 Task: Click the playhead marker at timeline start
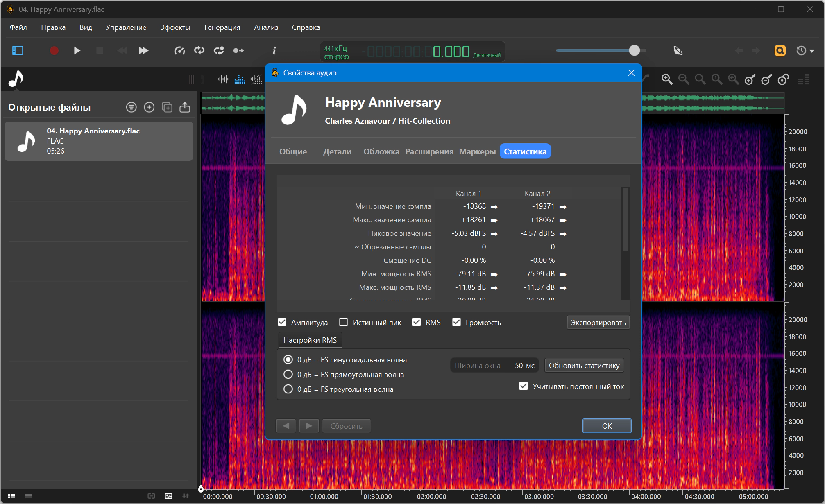[x=201, y=488]
